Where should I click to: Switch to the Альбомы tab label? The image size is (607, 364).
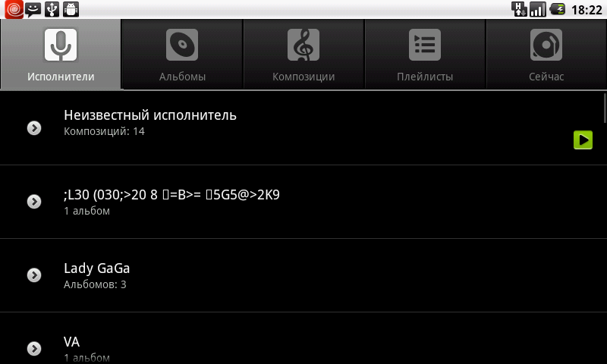182,77
